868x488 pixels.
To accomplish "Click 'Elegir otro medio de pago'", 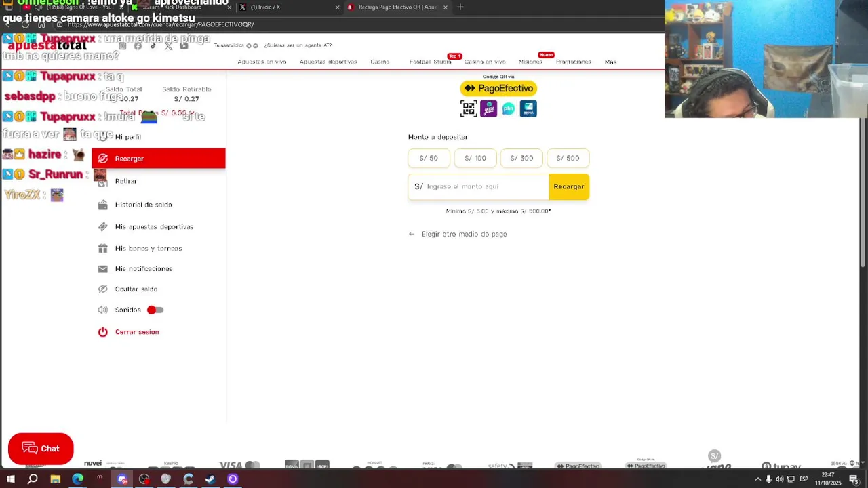I will [464, 234].
